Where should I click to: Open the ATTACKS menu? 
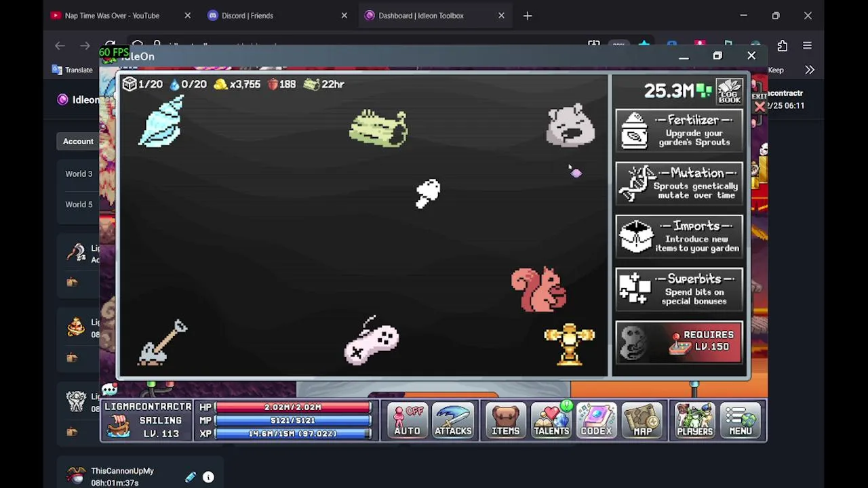453,420
